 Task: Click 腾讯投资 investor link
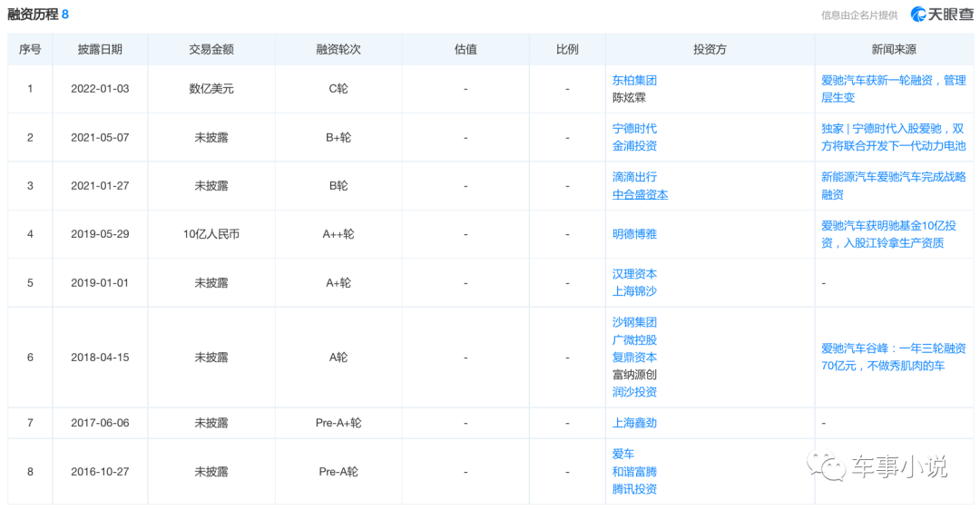pyautogui.click(x=634, y=489)
